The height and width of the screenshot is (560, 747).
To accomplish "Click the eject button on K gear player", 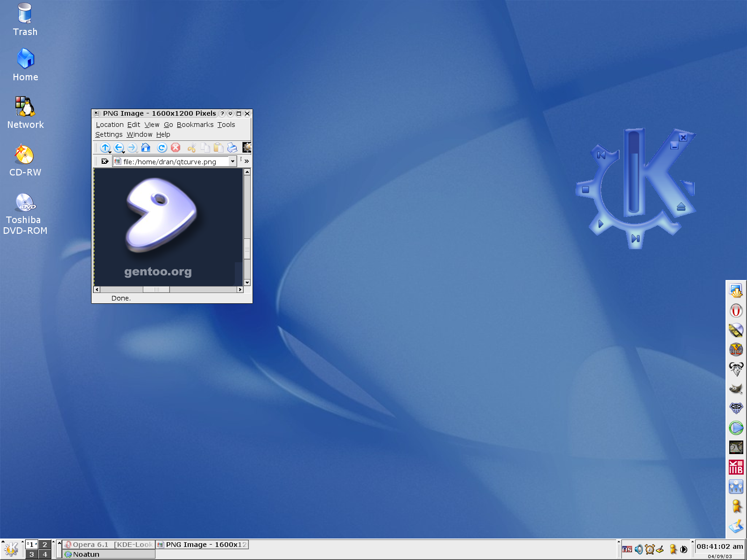I will pos(681,206).
